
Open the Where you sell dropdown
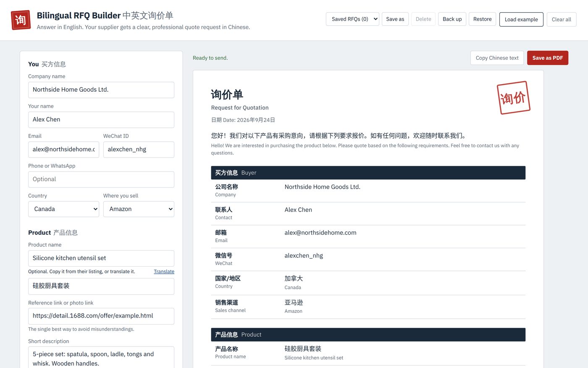point(139,209)
